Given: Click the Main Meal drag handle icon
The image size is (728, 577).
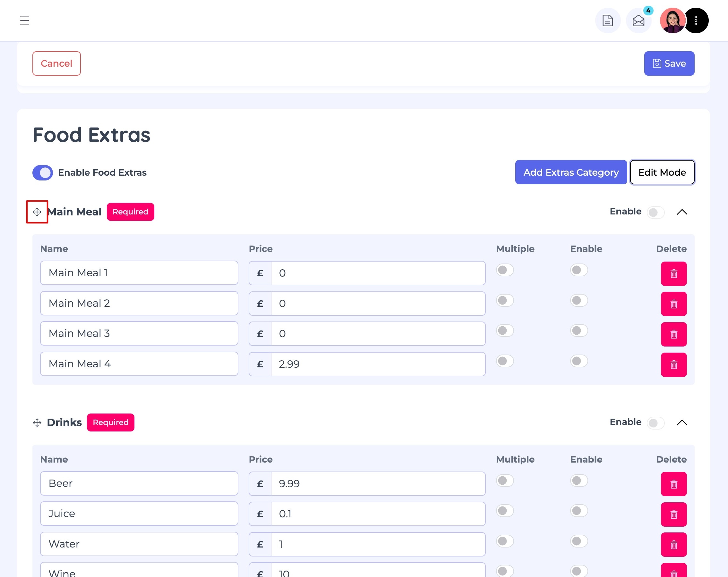Looking at the screenshot, I should point(37,212).
